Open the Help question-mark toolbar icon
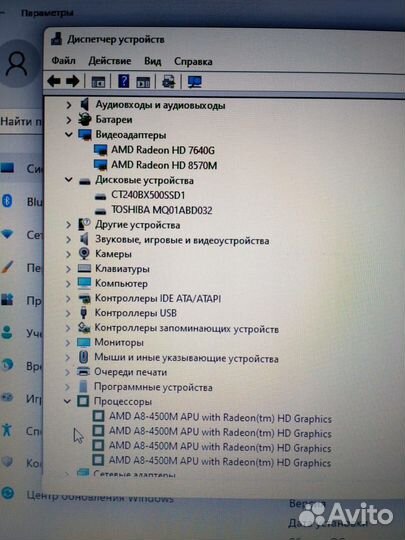Image resolution: width=405 pixels, height=540 pixels. coord(123,81)
